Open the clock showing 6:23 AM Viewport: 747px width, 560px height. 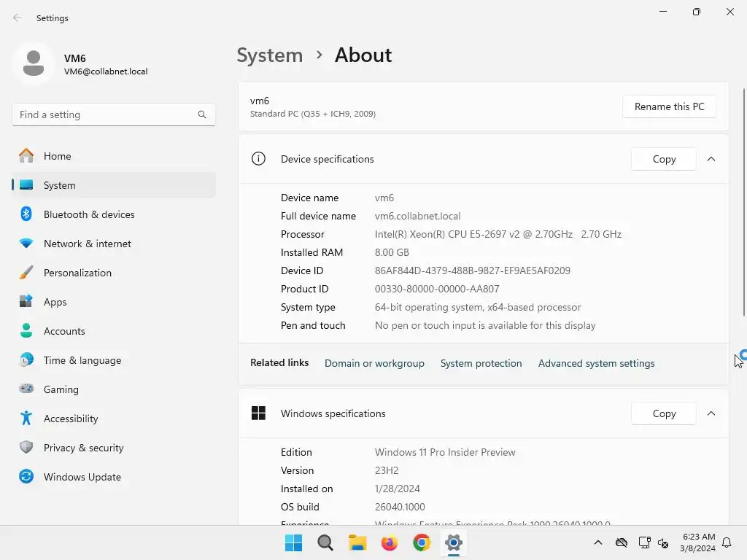pos(698,542)
